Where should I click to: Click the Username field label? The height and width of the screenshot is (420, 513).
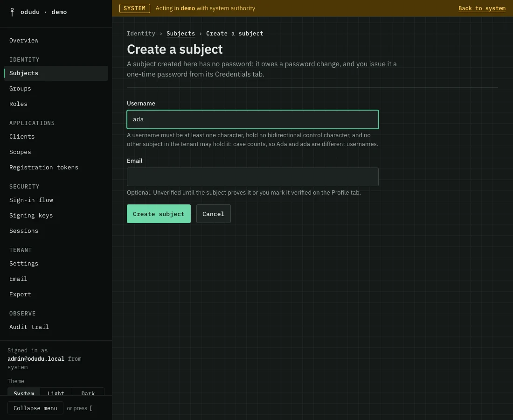pos(141,104)
